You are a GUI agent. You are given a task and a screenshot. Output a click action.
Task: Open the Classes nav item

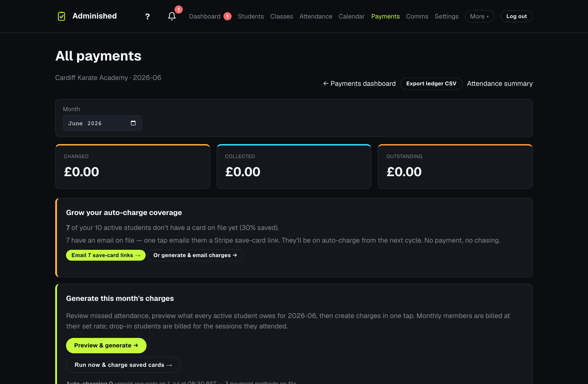coord(281,16)
